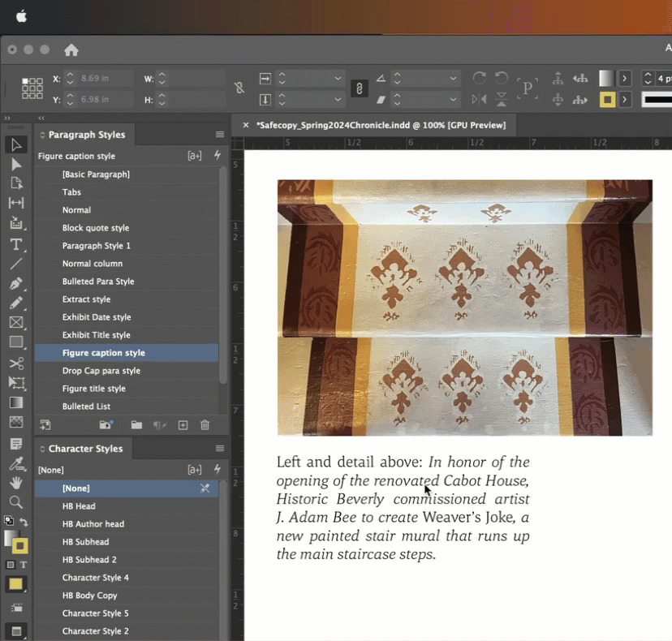Open the Apple menu
672x641 pixels.
(x=21, y=17)
